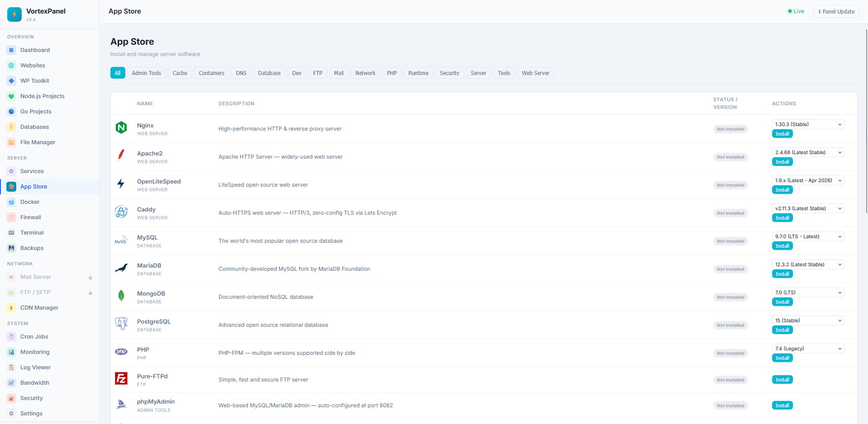
Task: Choose MySQL version from dropdown
Action: click(808, 236)
